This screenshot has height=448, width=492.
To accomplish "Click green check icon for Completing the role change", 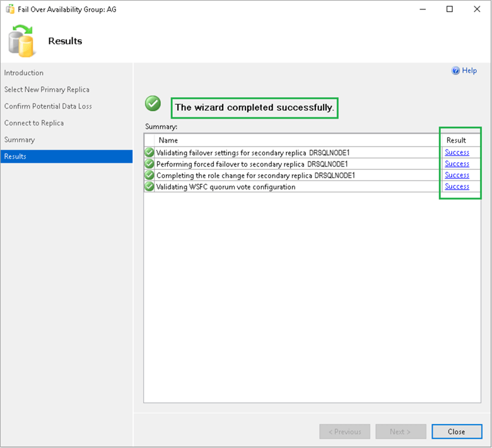I will tap(149, 175).
